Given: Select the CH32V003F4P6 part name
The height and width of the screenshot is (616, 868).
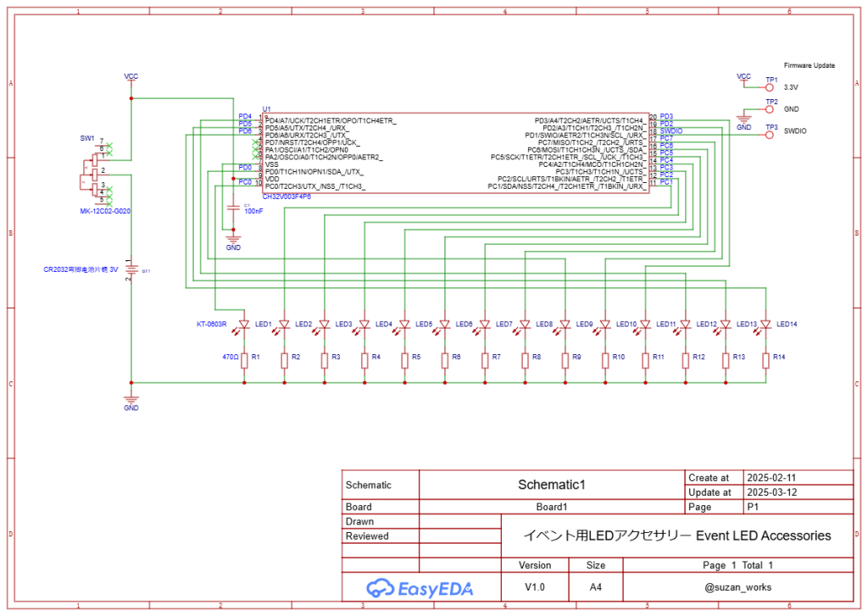Looking at the screenshot, I should click(287, 197).
